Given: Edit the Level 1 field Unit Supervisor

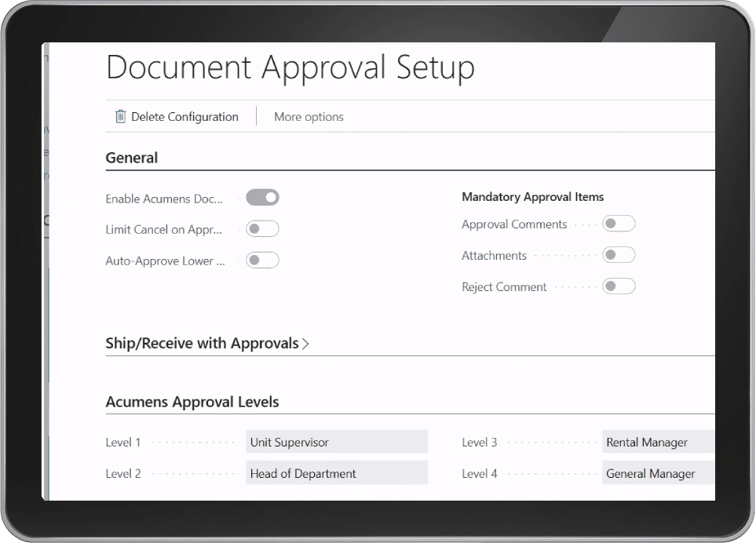Looking at the screenshot, I should pos(337,442).
